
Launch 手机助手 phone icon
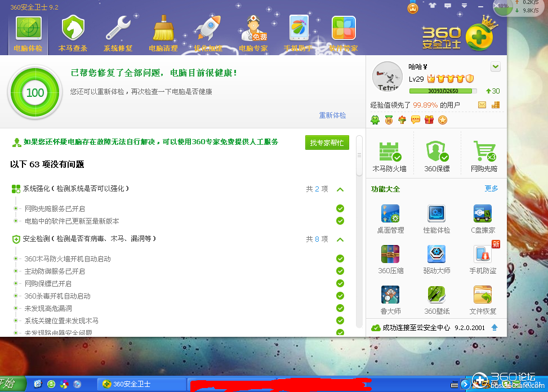[298, 34]
